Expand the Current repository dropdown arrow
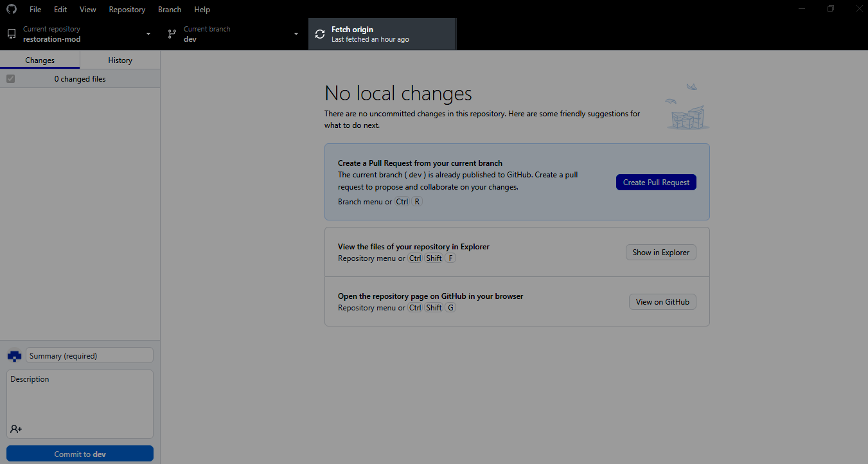Image resolution: width=868 pixels, height=464 pixels. (148, 34)
